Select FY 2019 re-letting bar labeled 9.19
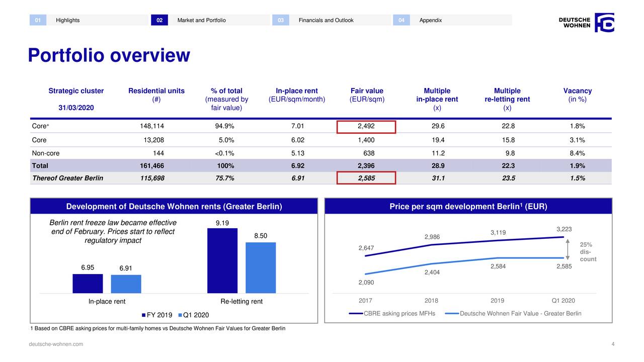 (x=222, y=260)
